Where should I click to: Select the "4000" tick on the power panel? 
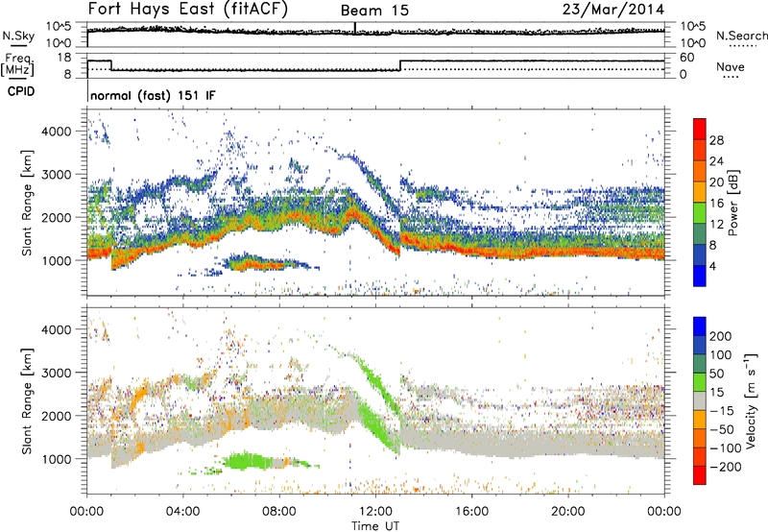pos(56,132)
